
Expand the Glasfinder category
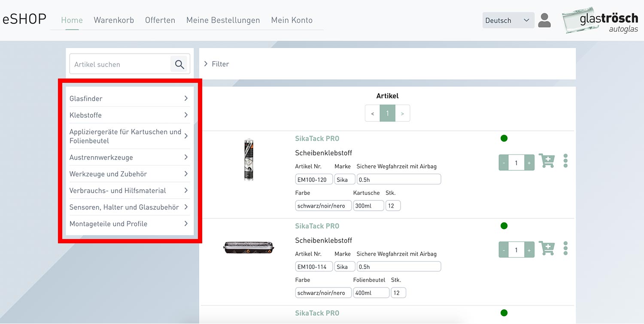click(x=129, y=98)
